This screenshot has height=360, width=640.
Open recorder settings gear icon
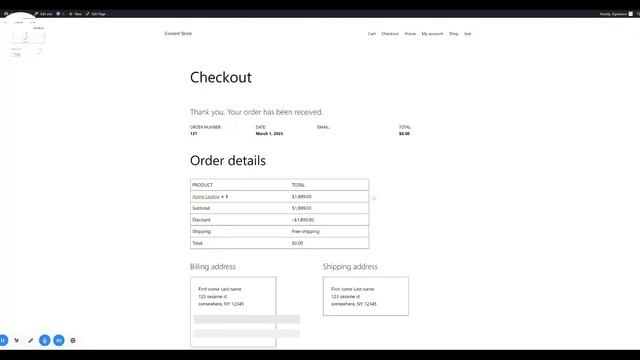point(73,340)
